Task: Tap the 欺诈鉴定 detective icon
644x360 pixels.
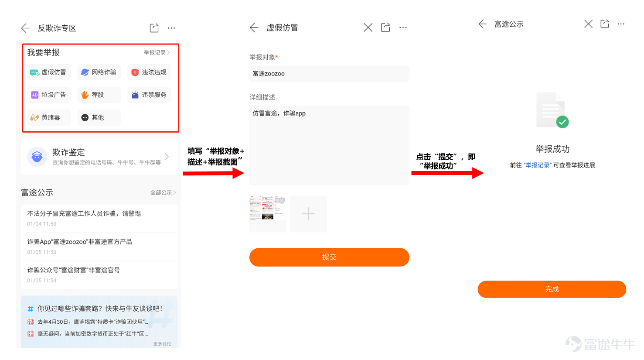Action: click(x=37, y=157)
